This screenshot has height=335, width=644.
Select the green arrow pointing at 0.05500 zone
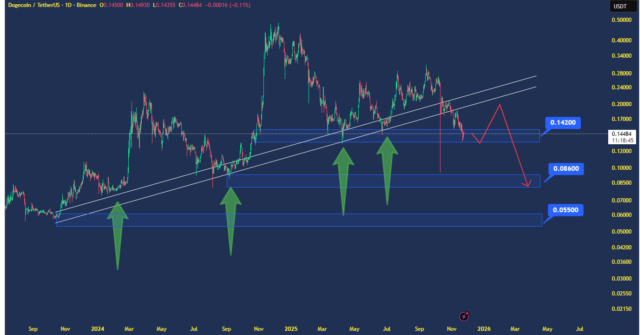[118, 233]
